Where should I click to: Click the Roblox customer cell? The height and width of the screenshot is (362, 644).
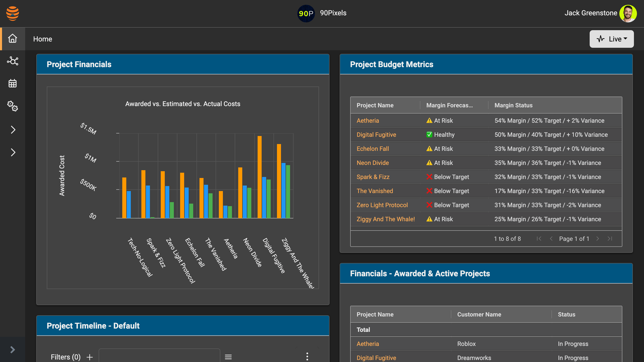pos(466,344)
